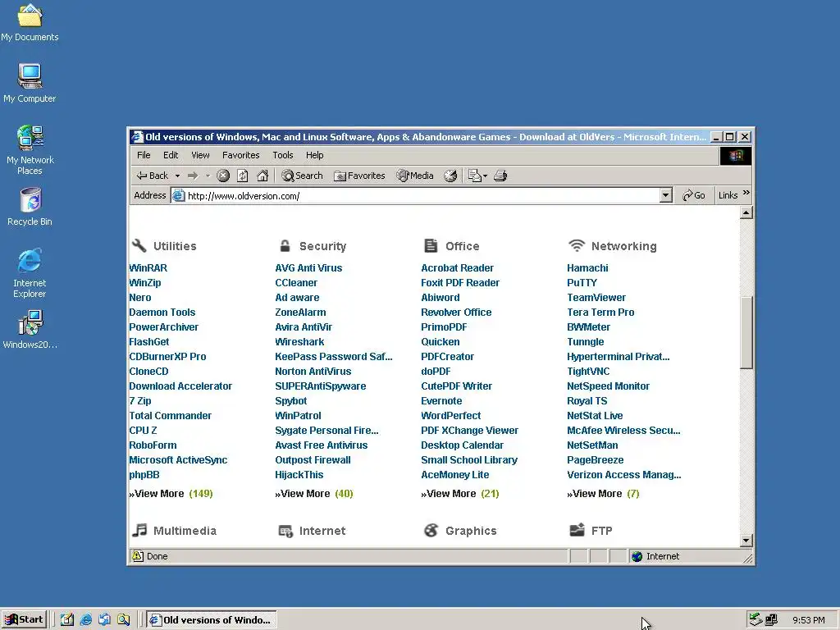
Task: Stop page loading with Stop icon
Action: click(223, 176)
